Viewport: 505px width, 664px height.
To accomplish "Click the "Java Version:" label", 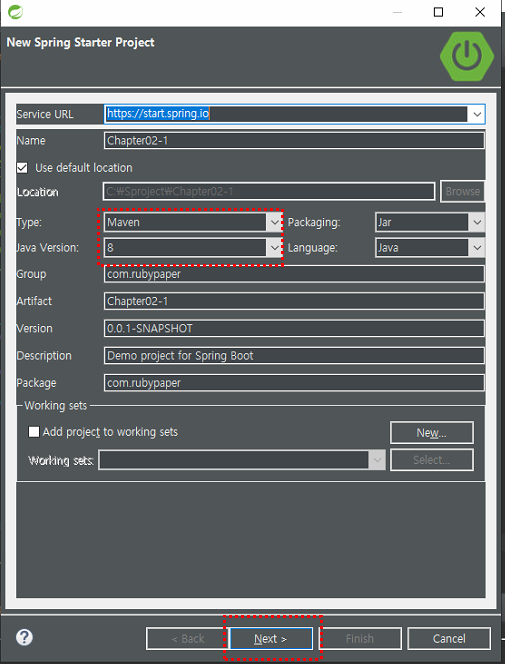I will pyautogui.click(x=47, y=248).
